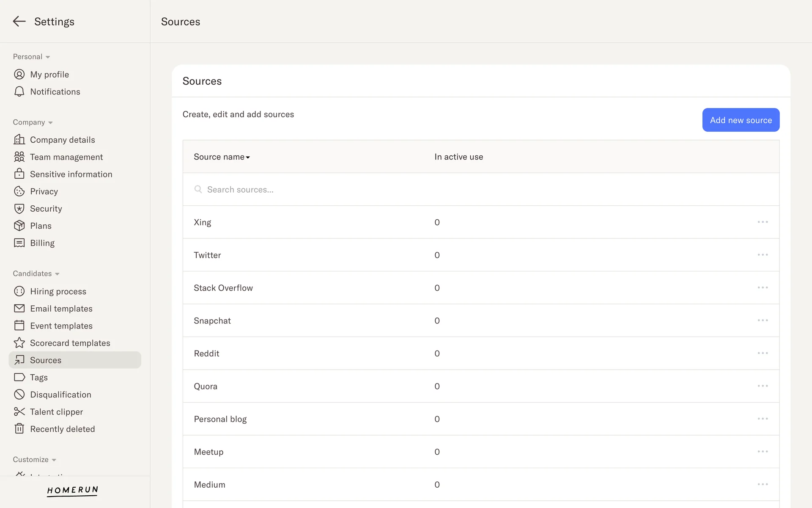Screen dimensions: 812x508
Task: Open Company details via its building icon
Action: click(19, 140)
